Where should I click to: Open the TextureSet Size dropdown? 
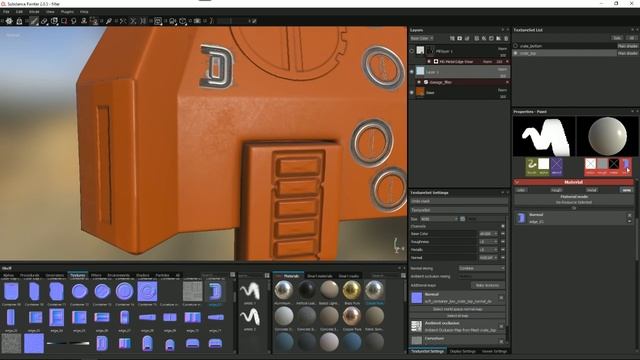point(439,219)
